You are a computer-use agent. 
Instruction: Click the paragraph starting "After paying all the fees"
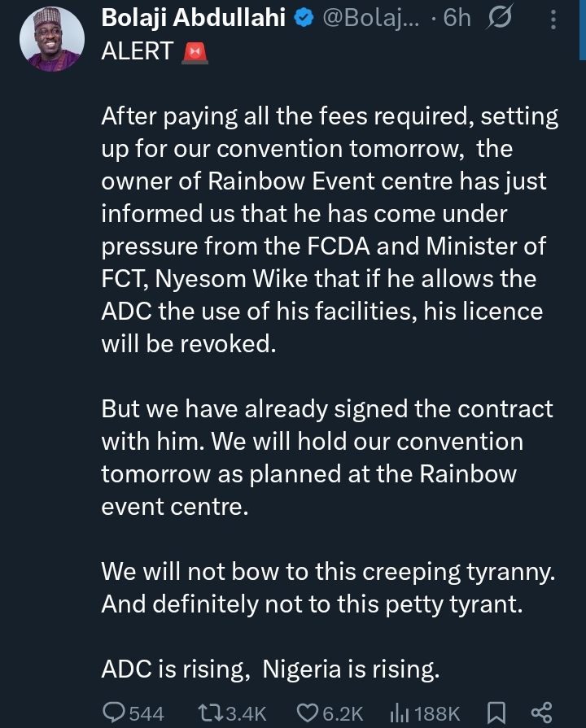pyautogui.click(x=330, y=230)
